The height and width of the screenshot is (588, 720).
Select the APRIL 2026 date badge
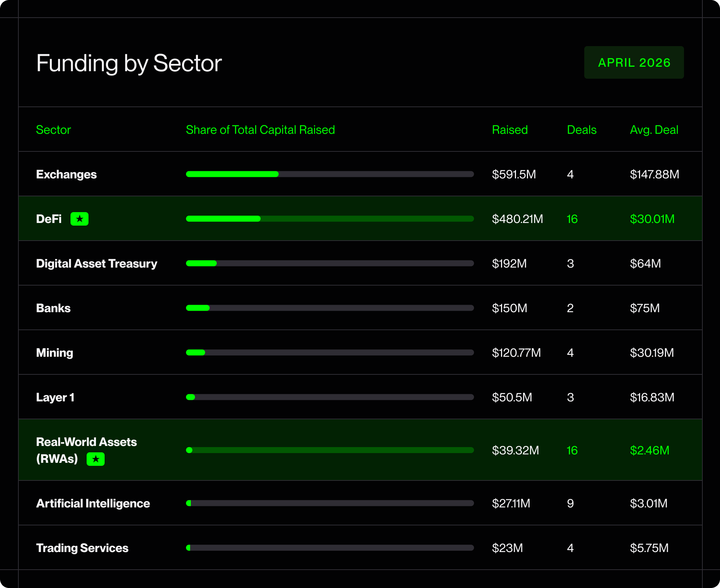(x=634, y=62)
